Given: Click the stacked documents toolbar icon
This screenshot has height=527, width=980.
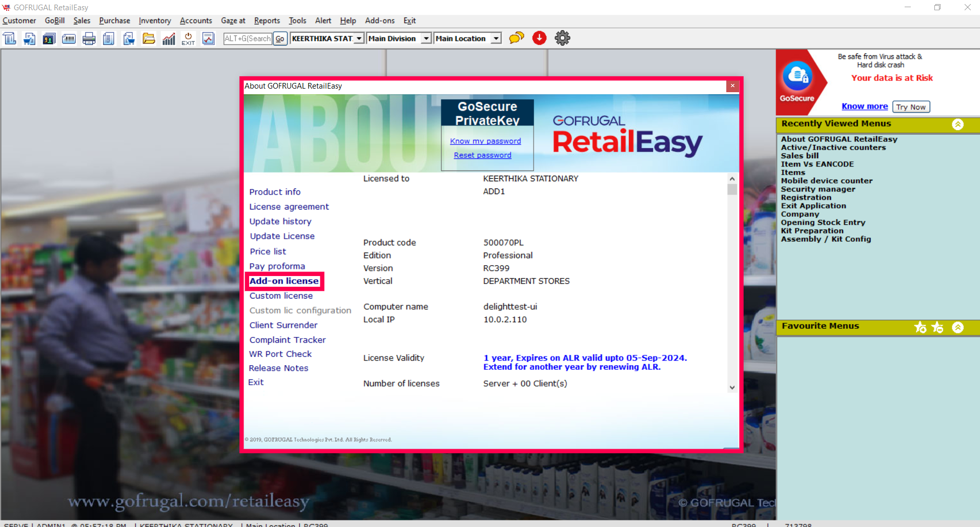Looking at the screenshot, I should pos(109,38).
